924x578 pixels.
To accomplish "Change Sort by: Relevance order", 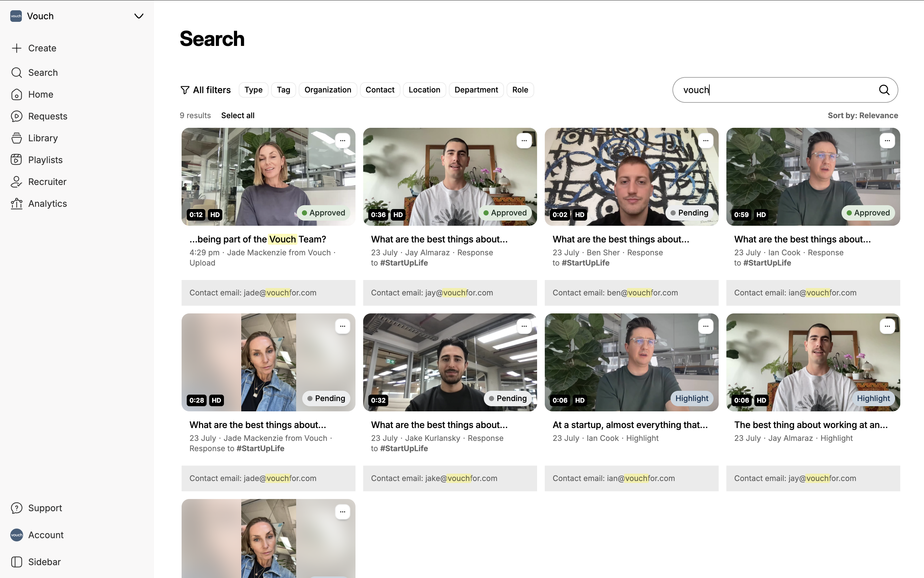I will coord(862,116).
